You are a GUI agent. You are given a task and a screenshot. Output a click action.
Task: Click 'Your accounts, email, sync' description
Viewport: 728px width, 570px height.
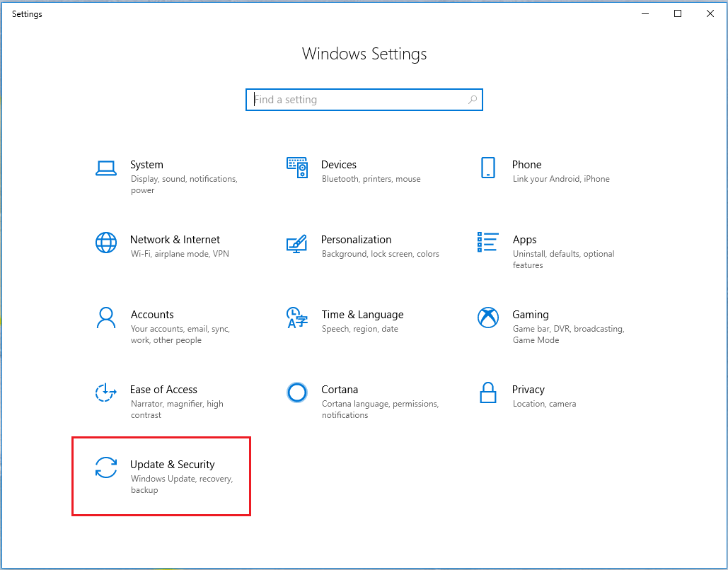pyautogui.click(x=180, y=335)
